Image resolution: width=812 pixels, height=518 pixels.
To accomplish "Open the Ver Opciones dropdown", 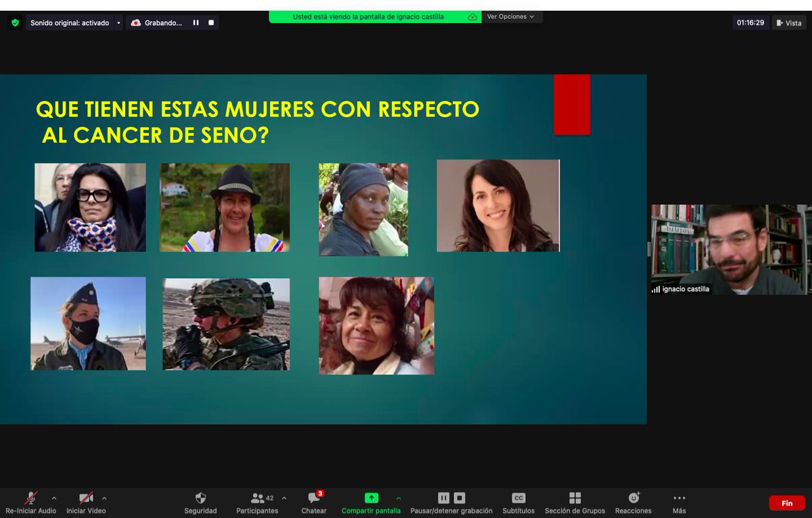I will 511,16.
